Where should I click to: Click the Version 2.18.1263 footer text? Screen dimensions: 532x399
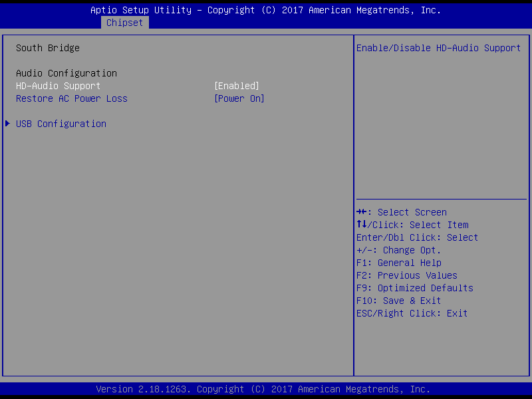point(263,389)
